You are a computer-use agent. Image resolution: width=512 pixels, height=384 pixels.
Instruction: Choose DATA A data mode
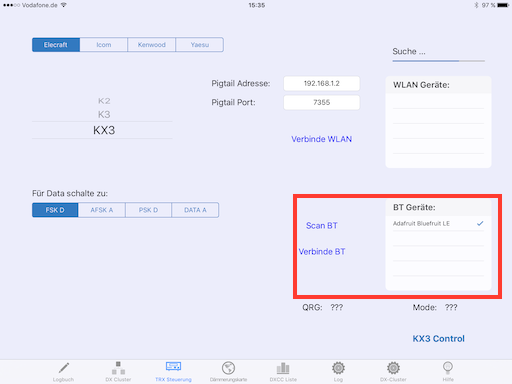[x=195, y=210]
